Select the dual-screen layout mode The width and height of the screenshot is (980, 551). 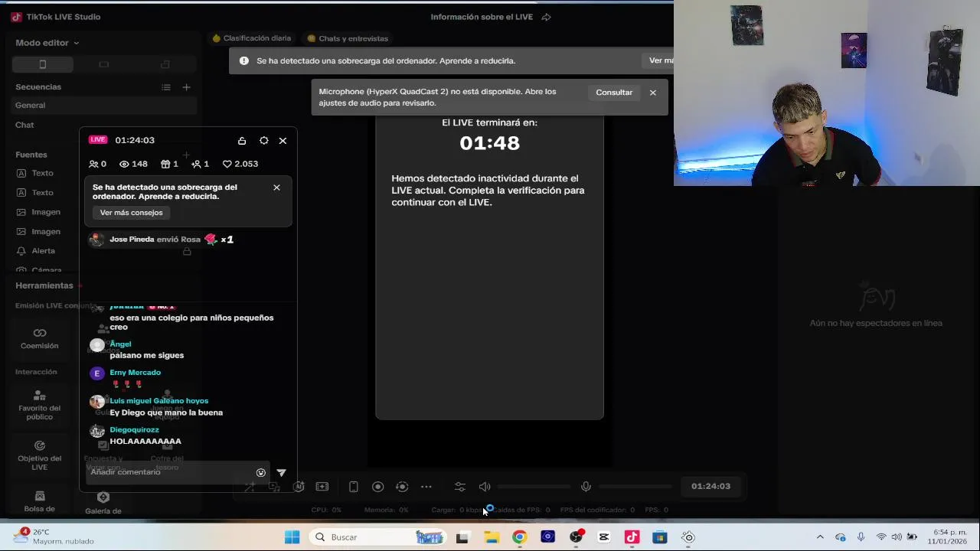[x=165, y=64]
